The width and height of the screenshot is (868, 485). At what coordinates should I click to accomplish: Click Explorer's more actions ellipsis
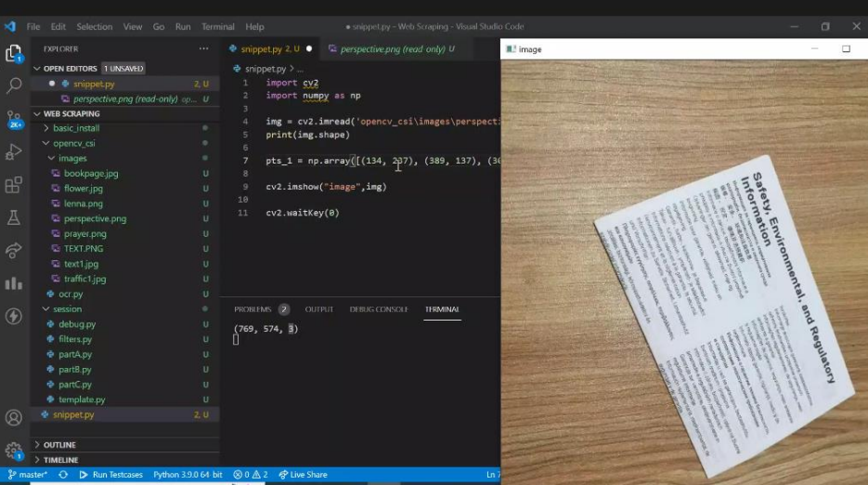[203, 48]
